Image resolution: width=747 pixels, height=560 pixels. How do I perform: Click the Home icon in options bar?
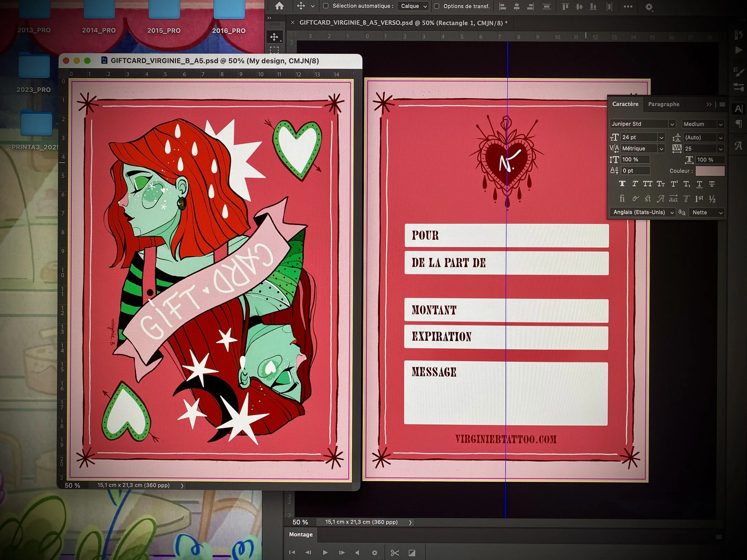(279, 6)
